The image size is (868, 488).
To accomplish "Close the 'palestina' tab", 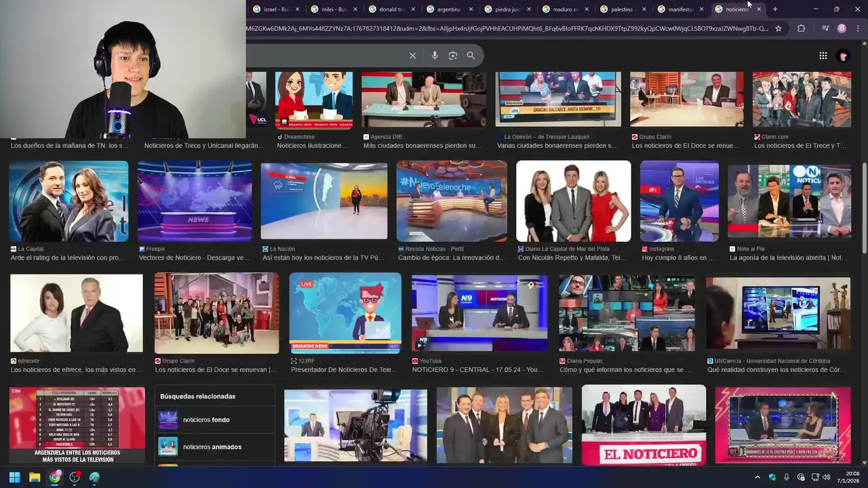I will click(644, 9).
